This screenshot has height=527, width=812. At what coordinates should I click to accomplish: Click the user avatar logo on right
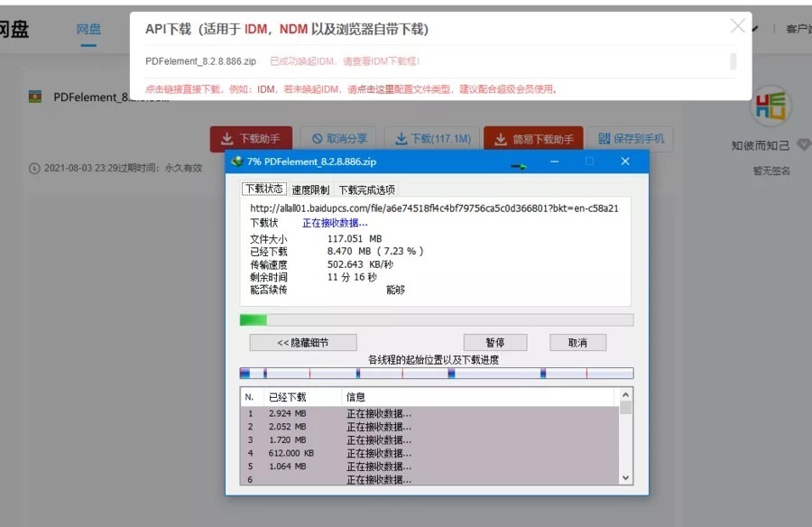click(770, 107)
